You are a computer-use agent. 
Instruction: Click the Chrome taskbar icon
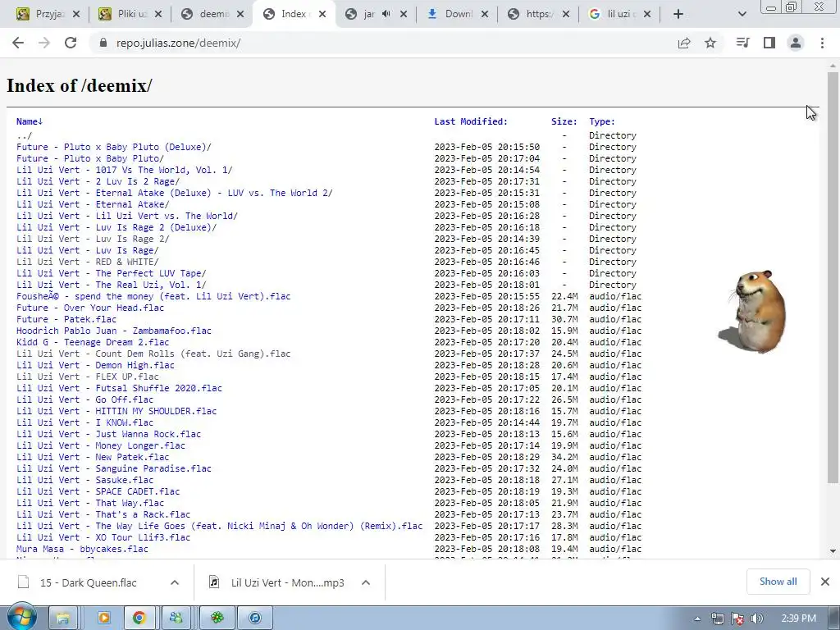[139, 619]
